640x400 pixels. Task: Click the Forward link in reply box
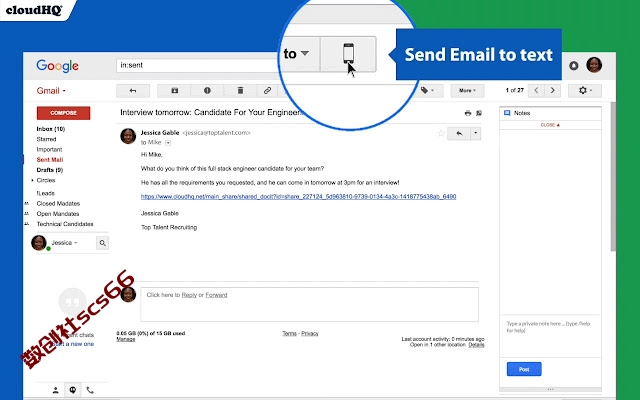pyautogui.click(x=216, y=295)
